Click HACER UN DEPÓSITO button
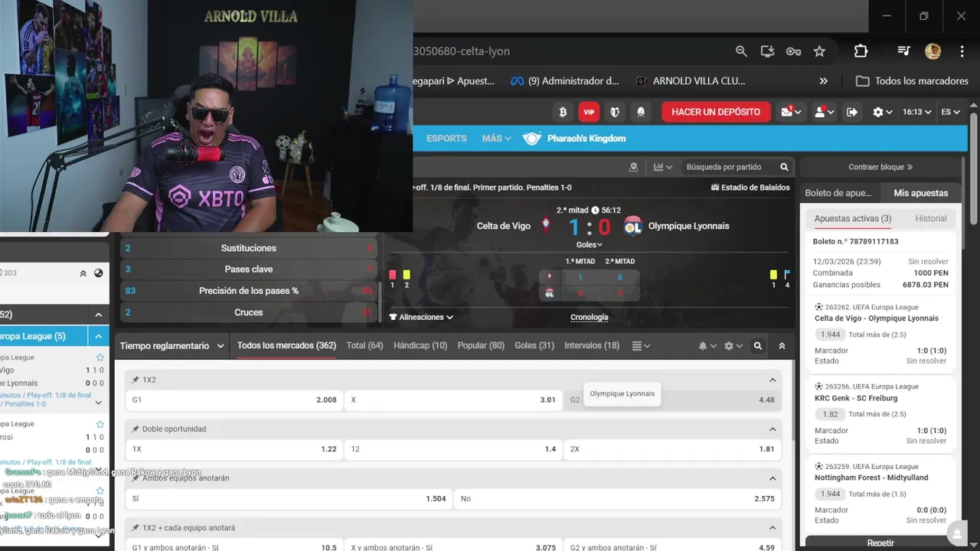The height and width of the screenshot is (551, 980). click(716, 112)
